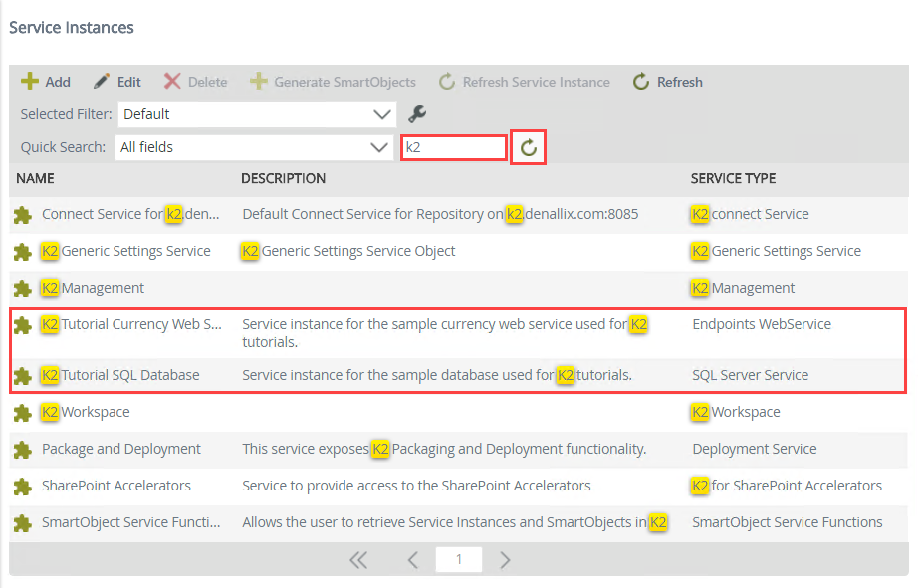Click the K2 Workspace service type cell

736,412
